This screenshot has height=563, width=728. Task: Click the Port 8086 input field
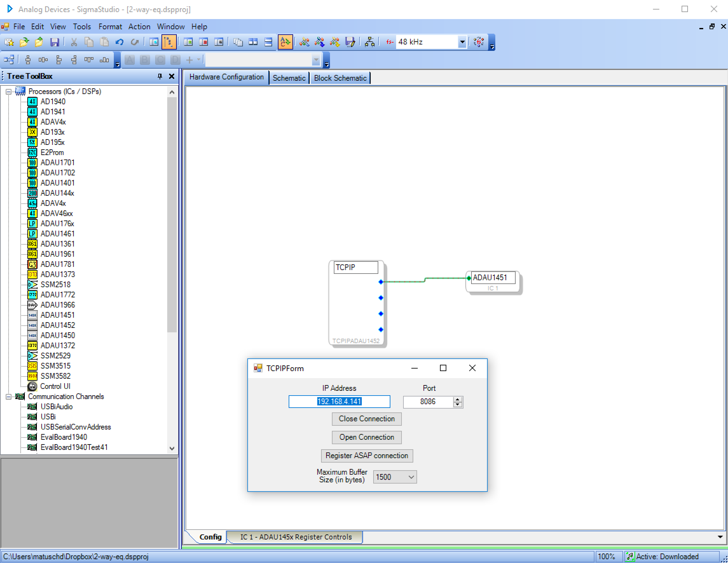(x=428, y=402)
